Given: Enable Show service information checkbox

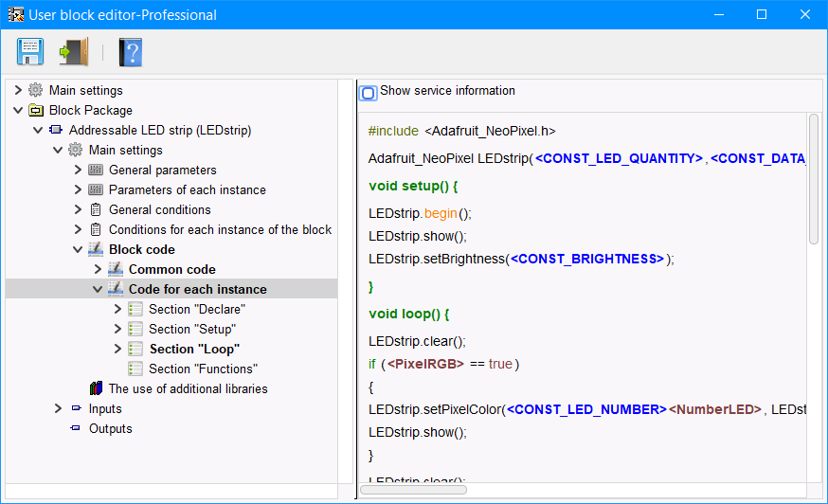Looking at the screenshot, I should [369, 93].
